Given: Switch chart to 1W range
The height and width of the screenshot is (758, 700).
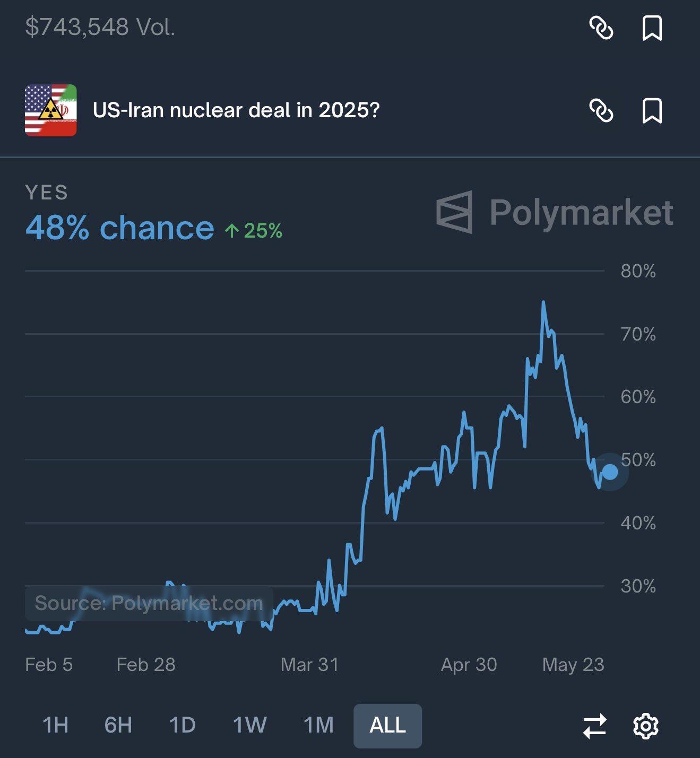Looking at the screenshot, I should [x=249, y=725].
